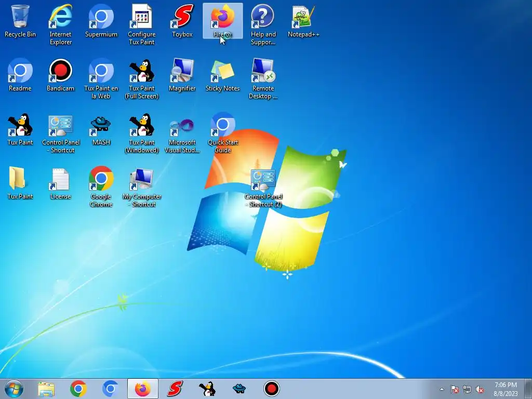Select the My Computer - Shortcut icon
Screen dimensions: 532x399
(x=141, y=187)
